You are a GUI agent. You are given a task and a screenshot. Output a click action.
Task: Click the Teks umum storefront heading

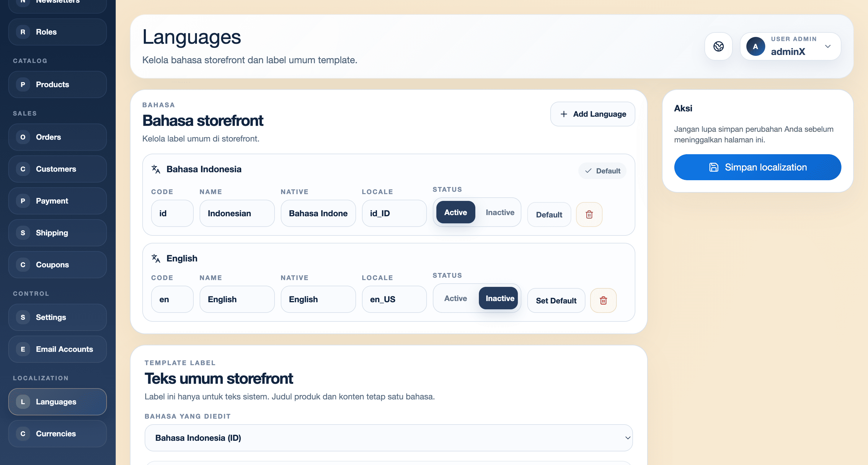click(219, 378)
